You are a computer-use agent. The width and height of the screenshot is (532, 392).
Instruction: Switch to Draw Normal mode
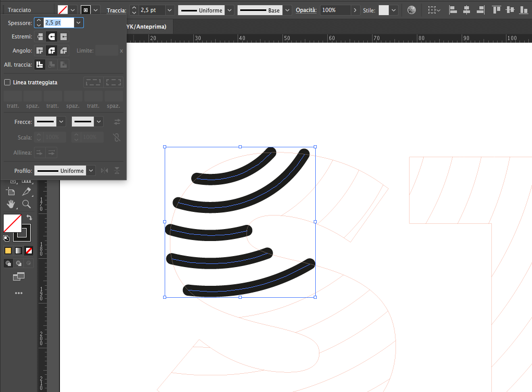click(8, 263)
